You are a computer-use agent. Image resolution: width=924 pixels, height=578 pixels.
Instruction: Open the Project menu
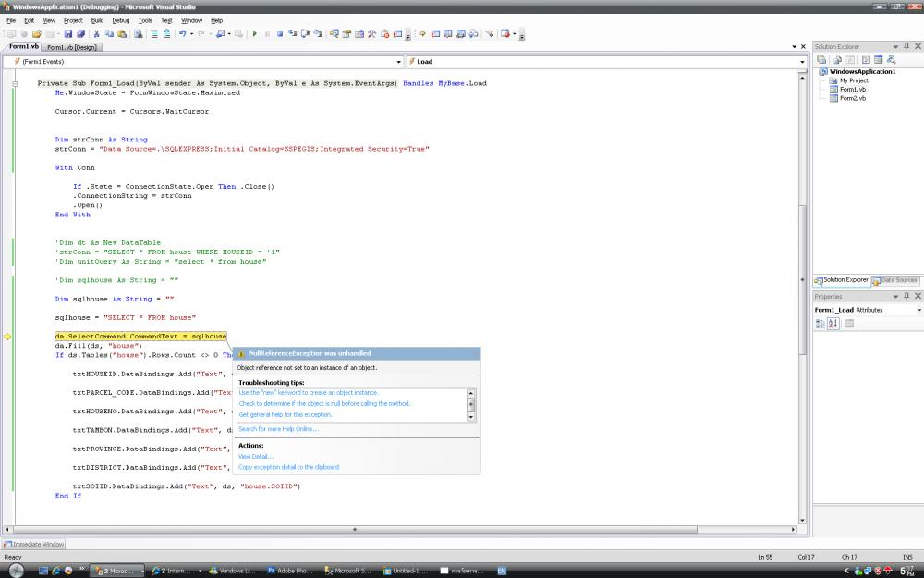[73, 20]
